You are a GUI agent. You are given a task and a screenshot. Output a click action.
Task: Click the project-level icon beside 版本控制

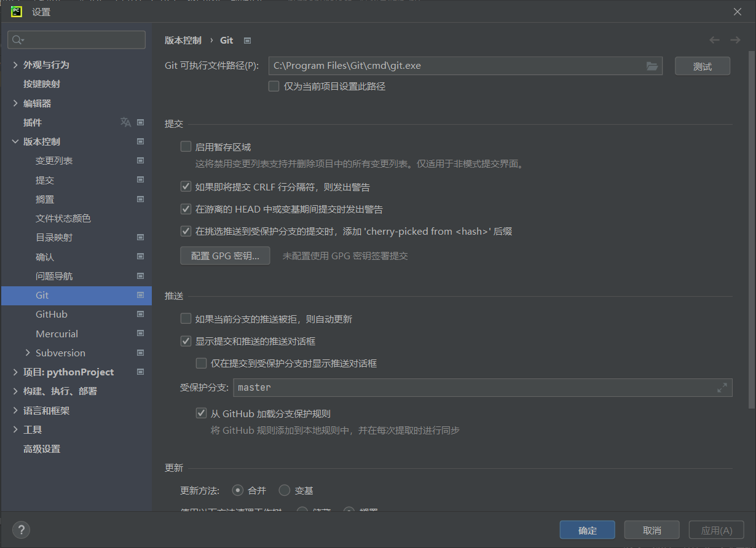coord(141,141)
